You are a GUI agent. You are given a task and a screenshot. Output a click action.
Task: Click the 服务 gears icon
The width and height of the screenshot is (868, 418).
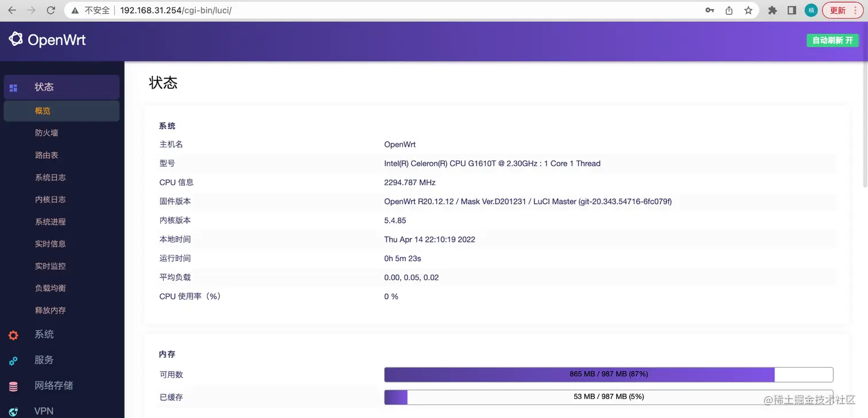click(13, 361)
